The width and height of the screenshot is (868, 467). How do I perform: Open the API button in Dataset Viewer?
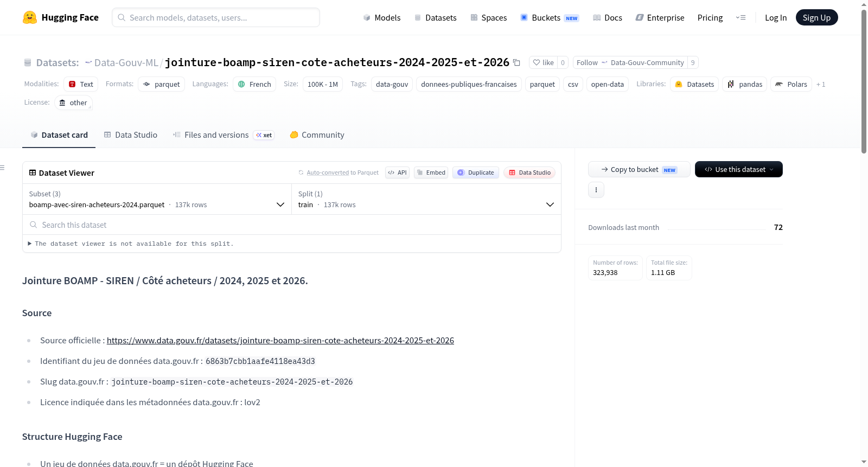pyautogui.click(x=397, y=172)
